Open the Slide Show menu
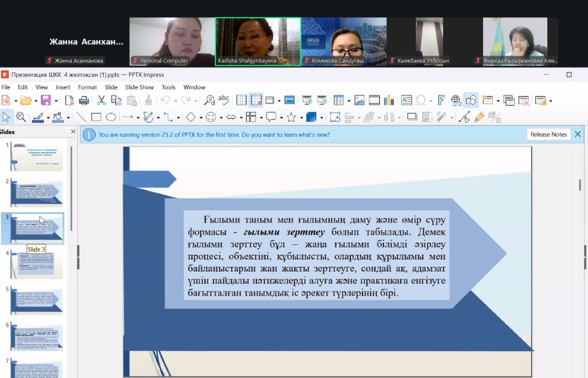This screenshot has height=378, width=588. (139, 87)
